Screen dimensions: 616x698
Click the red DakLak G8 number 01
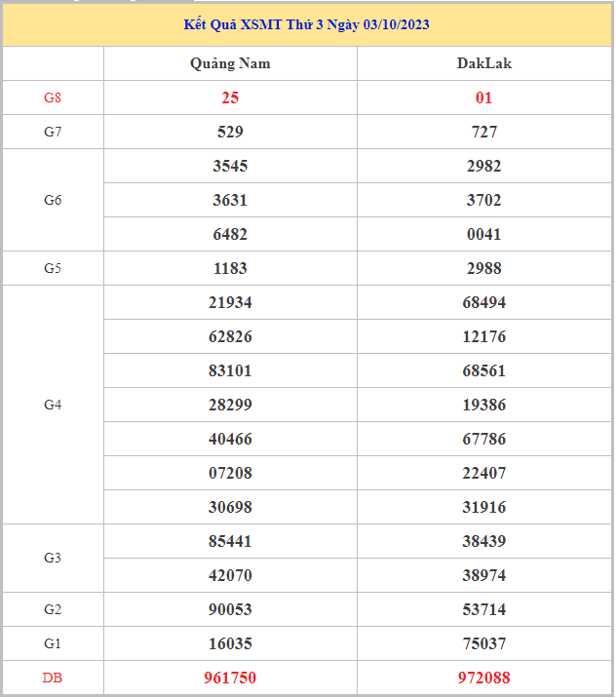pos(483,97)
